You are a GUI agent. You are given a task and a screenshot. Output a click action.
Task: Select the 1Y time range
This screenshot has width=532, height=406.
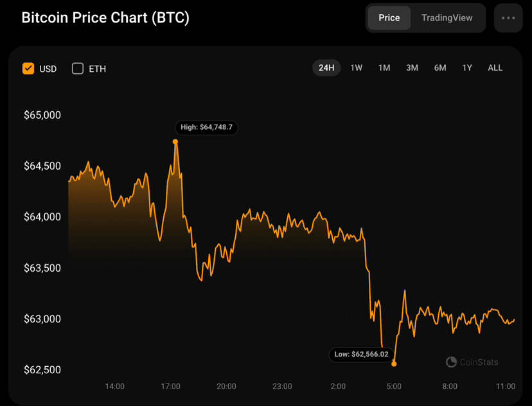[467, 68]
